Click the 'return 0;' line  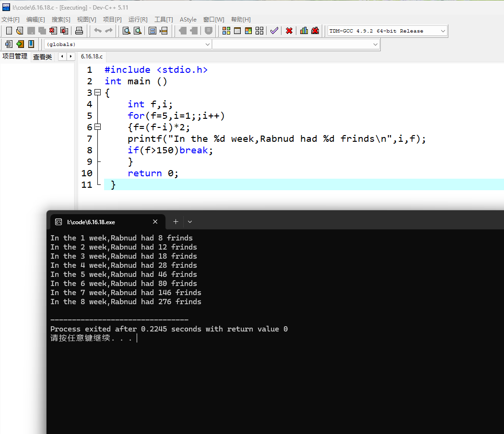[x=153, y=173]
